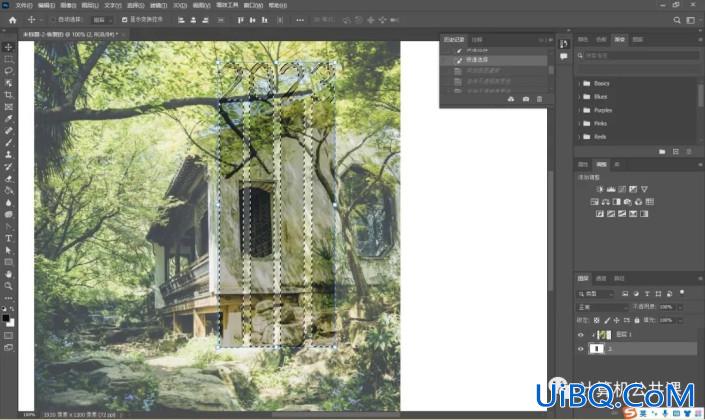
Task: Create new snapshot in History panel
Action: click(526, 99)
